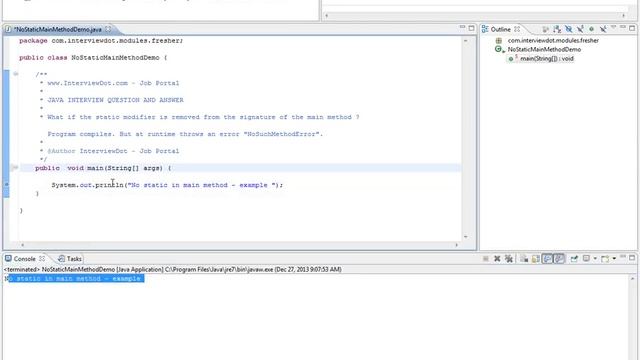This screenshot has width=640, height=360.
Task: Click left arrow of top panel horizontal scrollbar
Action: click(327, 16)
